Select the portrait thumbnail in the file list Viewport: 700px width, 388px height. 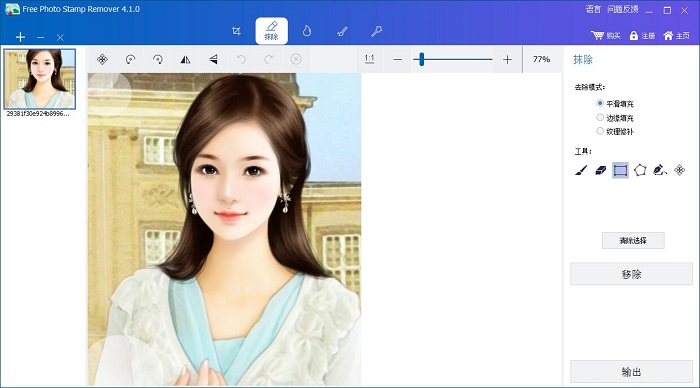pyautogui.click(x=40, y=79)
